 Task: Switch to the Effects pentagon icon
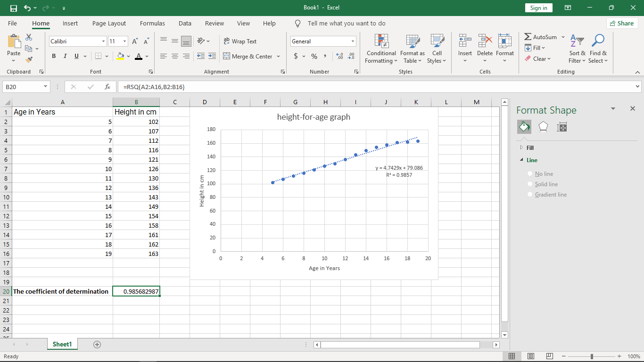coord(543,126)
